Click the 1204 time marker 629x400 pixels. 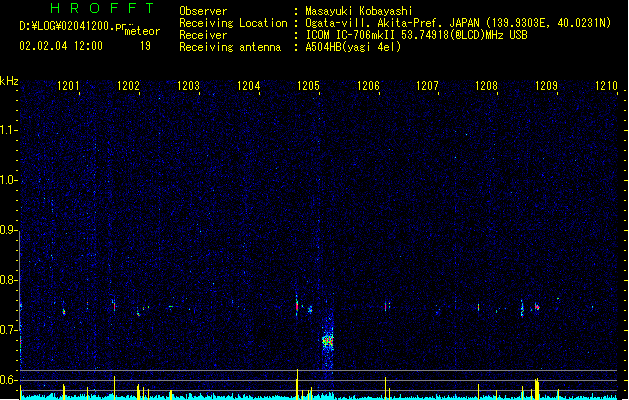[x=248, y=85]
